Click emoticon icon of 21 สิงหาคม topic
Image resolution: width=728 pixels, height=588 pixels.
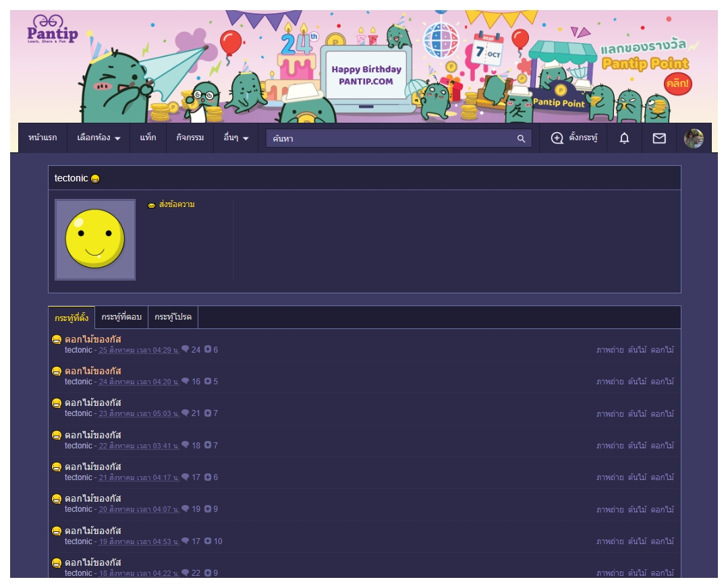pyautogui.click(x=57, y=467)
